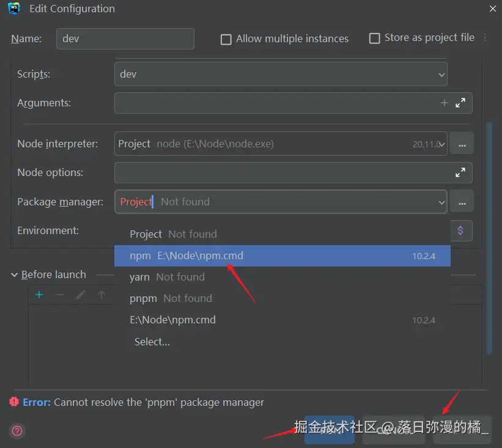
Task: Check Store as project file
Action: (x=375, y=39)
